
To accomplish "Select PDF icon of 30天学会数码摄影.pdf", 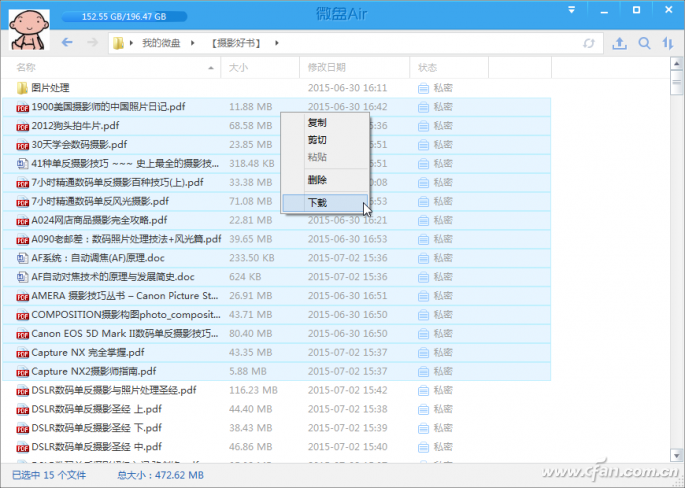I will [22, 145].
